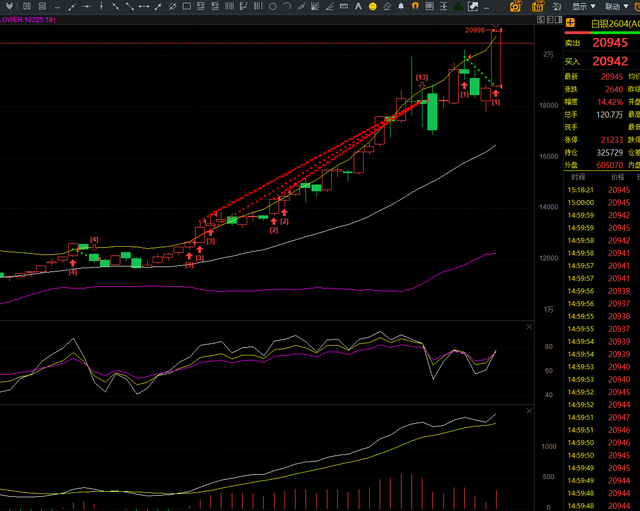This screenshot has height=511, width=640.
Task: Collapse the drawing toolbar with the double chevron
Action: pyautogui.click(x=9, y=6)
